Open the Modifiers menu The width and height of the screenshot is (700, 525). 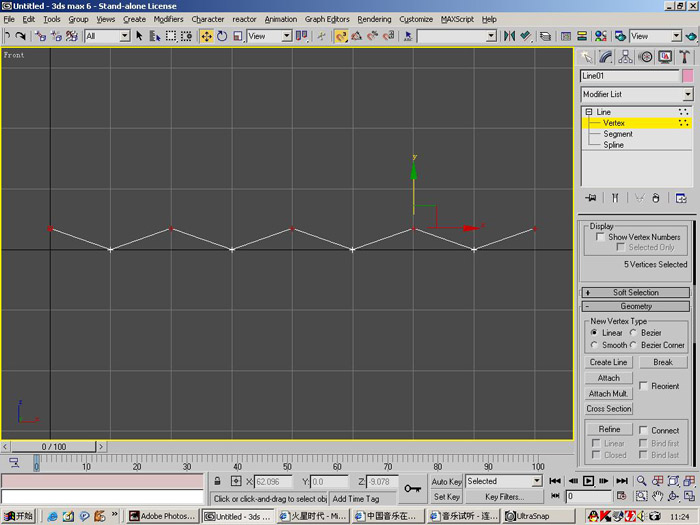click(168, 19)
